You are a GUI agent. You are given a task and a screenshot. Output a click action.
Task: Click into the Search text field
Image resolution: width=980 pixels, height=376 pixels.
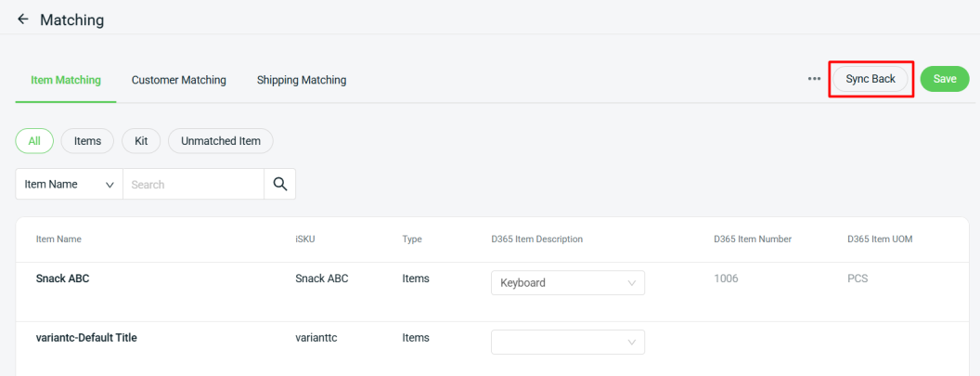[193, 184]
